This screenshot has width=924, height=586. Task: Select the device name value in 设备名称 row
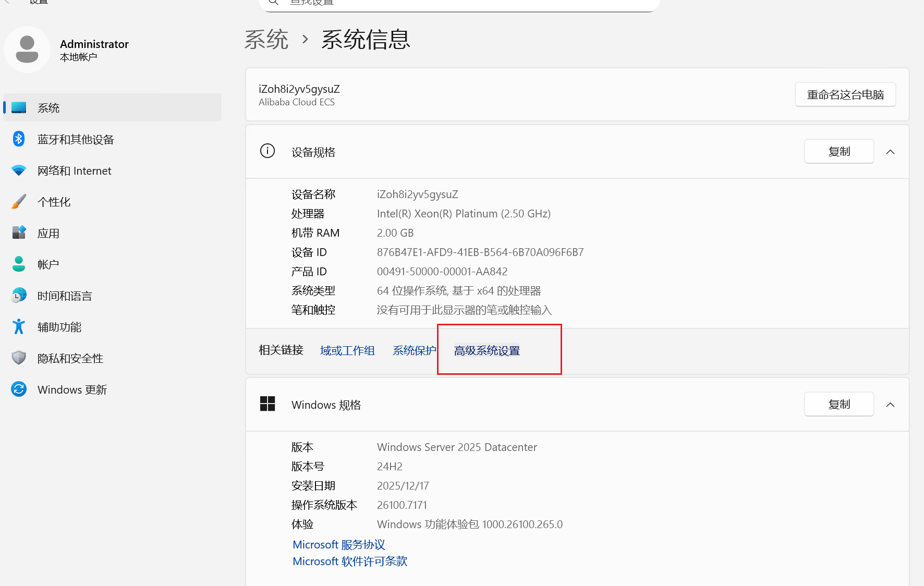click(x=418, y=194)
